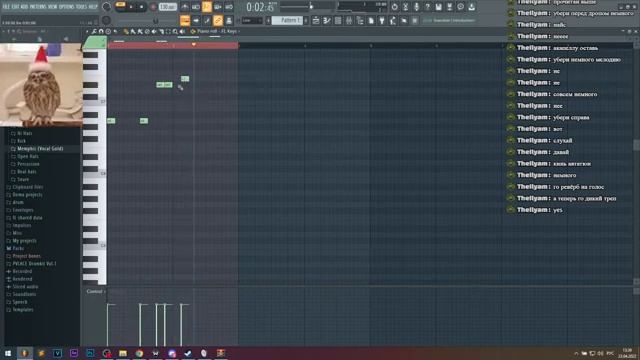Click the tempo field showing 130
The image size is (640, 360).
coord(167,7)
